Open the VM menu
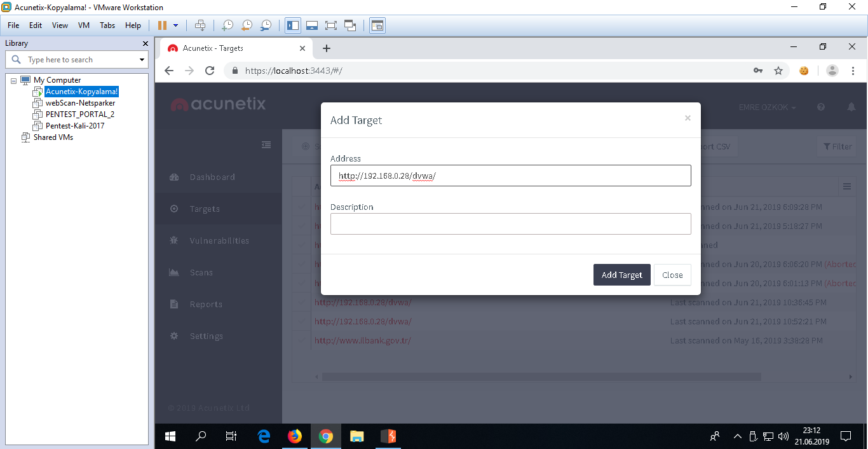Screen dimensions: 868x449 coord(84,25)
